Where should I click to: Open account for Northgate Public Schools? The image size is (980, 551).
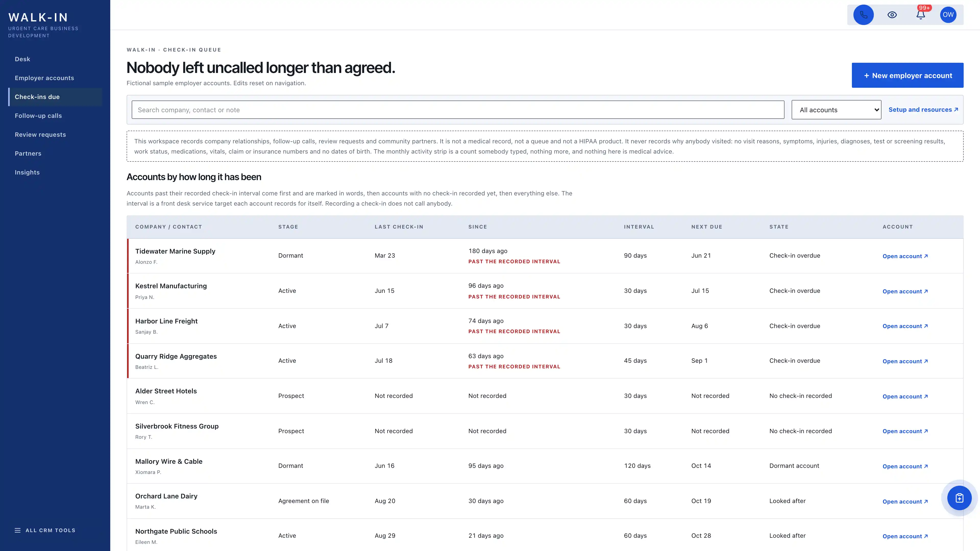pyautogui.click(x=905, y=536)
